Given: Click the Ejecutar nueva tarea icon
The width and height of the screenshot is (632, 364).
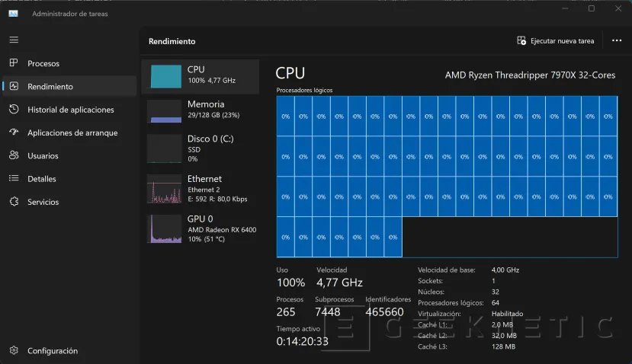Looking at the screenshot, I should point(521,40).
